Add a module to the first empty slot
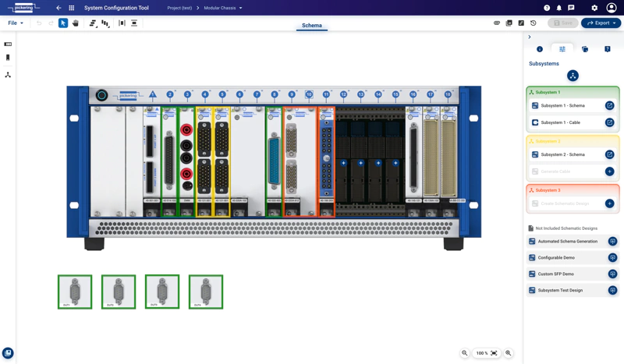 (x=343, y=163)
